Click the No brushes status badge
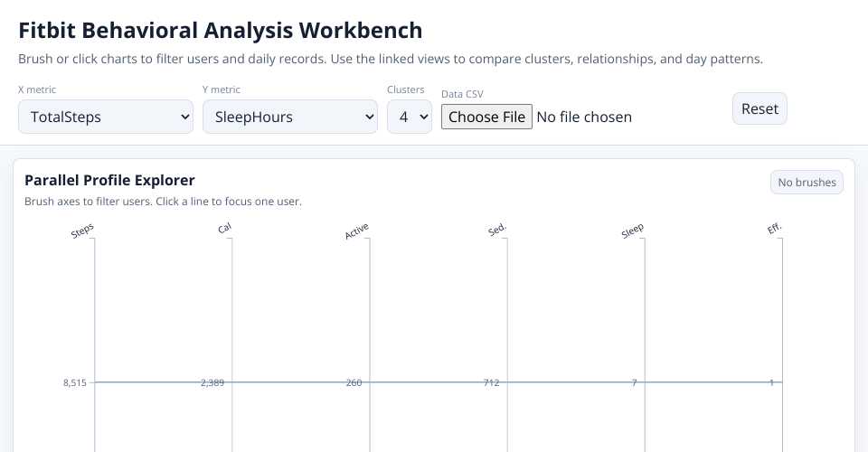 click(807, 183)
